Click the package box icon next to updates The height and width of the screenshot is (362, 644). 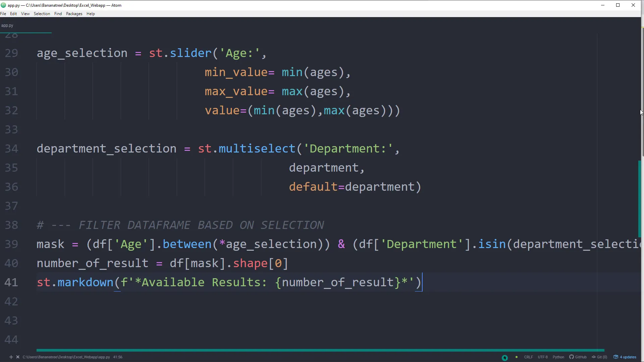[616, 357]
